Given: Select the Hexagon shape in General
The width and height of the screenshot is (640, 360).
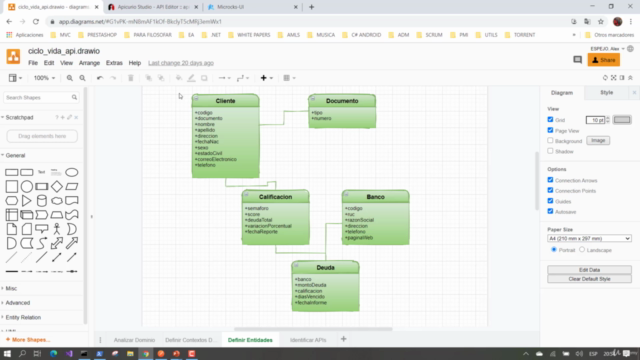Looking at the screenshot, I should (x=11, y=201).
